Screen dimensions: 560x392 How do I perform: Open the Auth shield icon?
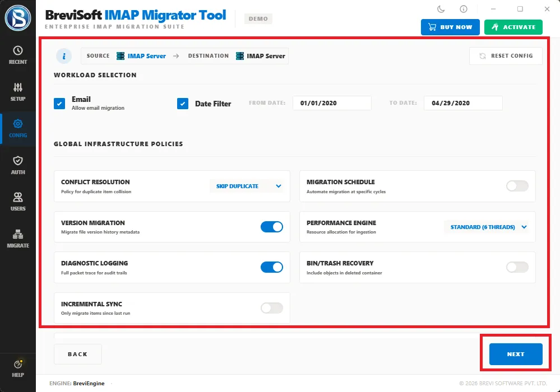click(18, 161)
